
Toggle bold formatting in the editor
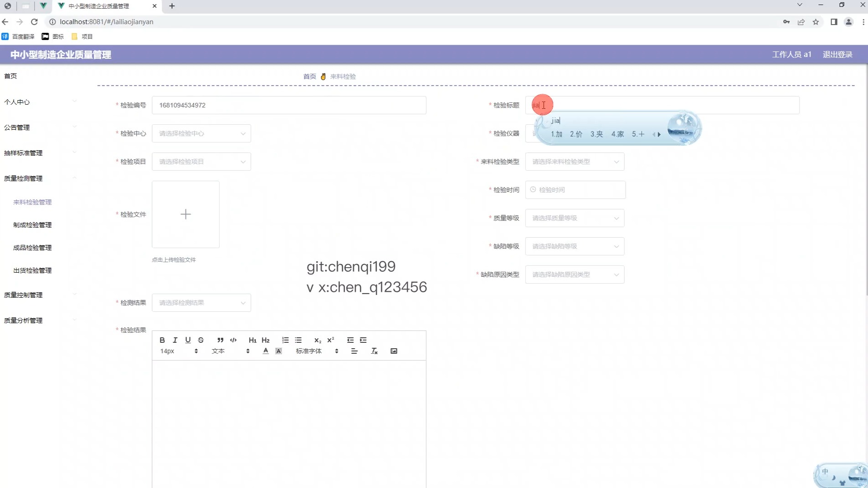tap(162, 340)
